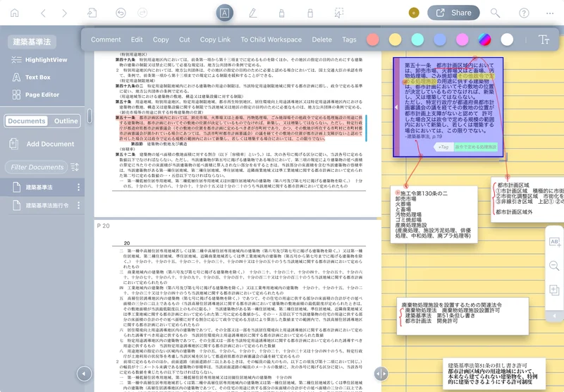The width and height of the screenshot is (564, 392).
Task: Pick the yellow color swatch
Action: (x=395, y=39)
